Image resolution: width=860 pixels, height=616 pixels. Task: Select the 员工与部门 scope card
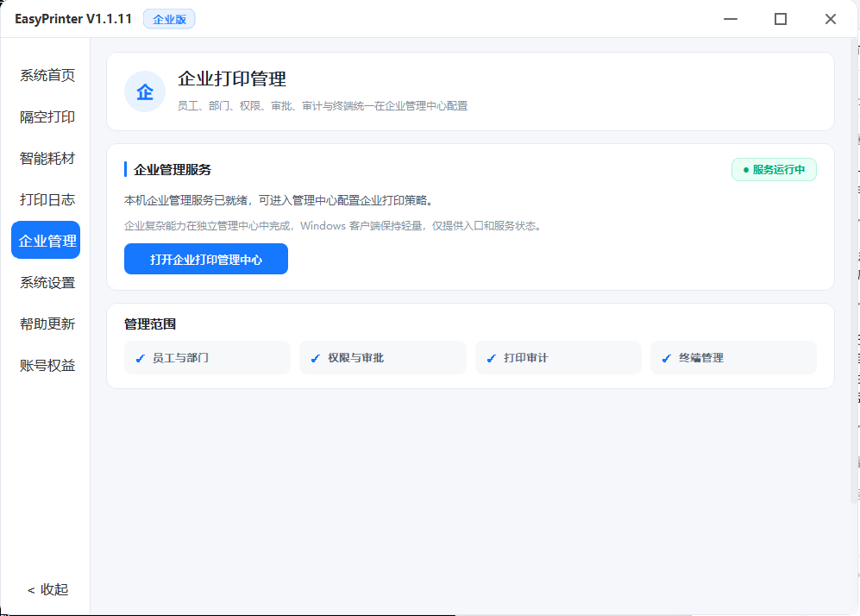tap(207, 358)
